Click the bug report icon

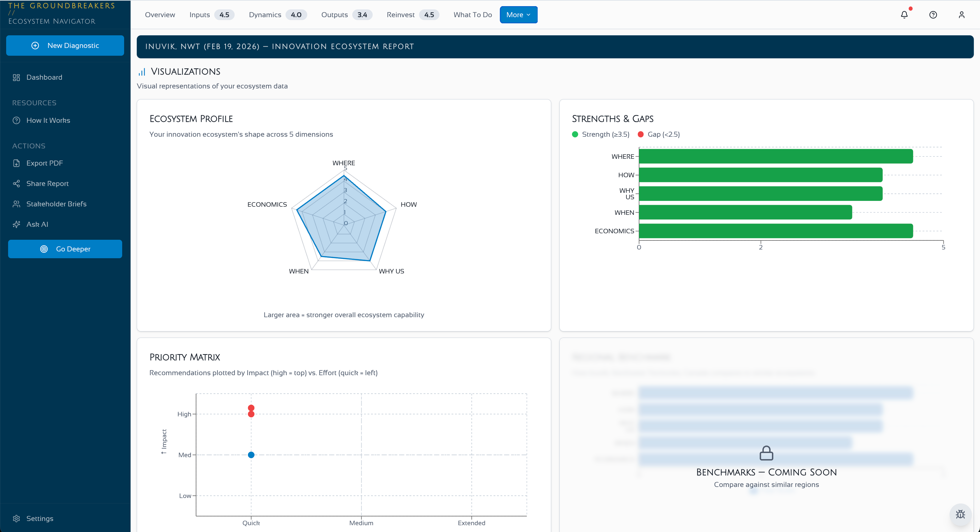(960, 514)
